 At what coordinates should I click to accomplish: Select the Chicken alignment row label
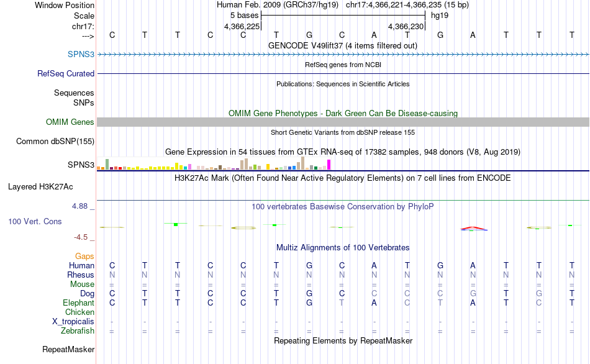79,312
